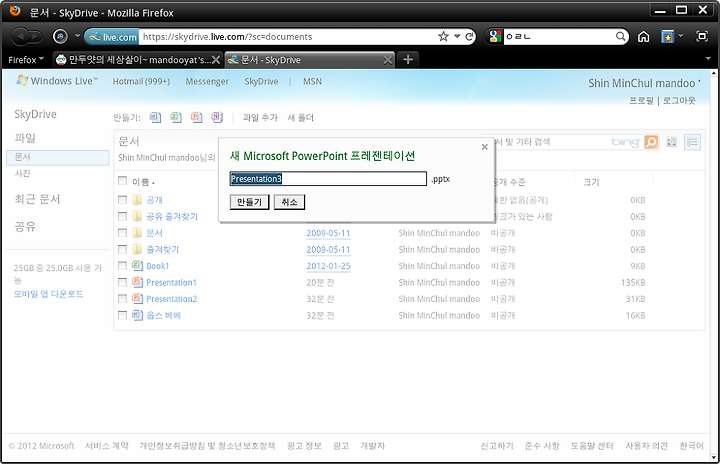Check the Presentation1 file checkbox
The width and height of the screenshot is (720, 464).
coord(122,282)
